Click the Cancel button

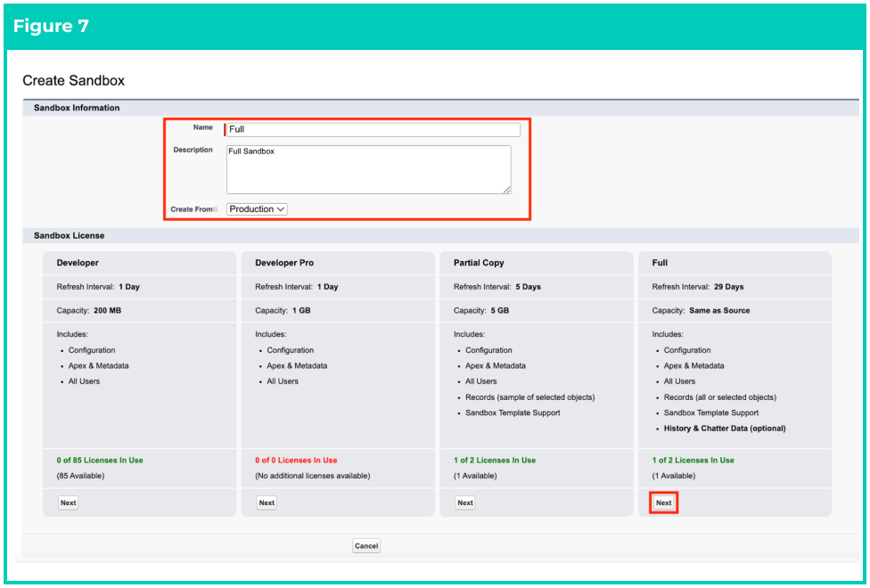click(366, 546)
